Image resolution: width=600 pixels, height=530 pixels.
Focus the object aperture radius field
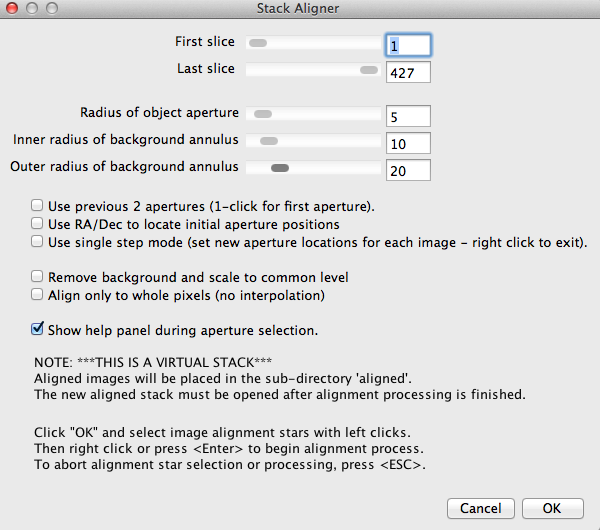[x=407, y=116]
